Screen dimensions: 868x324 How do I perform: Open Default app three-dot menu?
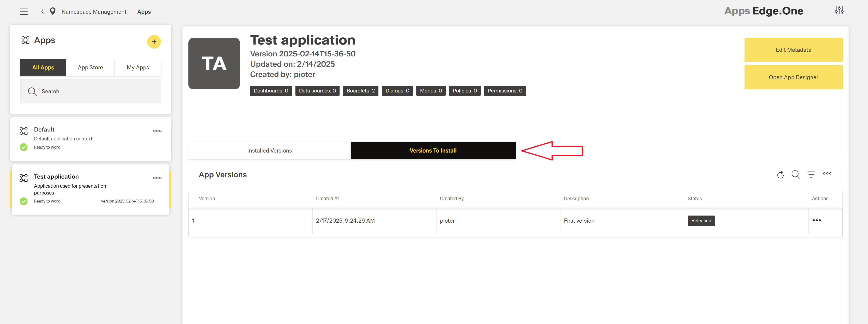pos(157,131)
